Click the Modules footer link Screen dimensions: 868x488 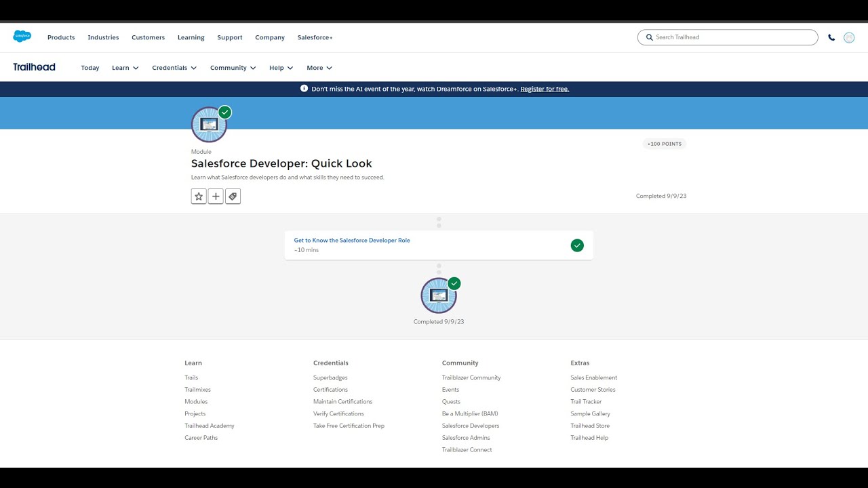click(x=196, y=402)
